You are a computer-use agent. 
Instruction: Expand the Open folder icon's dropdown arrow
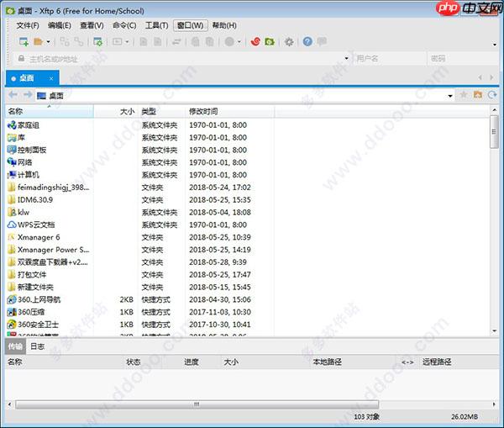tap(48, 42)
